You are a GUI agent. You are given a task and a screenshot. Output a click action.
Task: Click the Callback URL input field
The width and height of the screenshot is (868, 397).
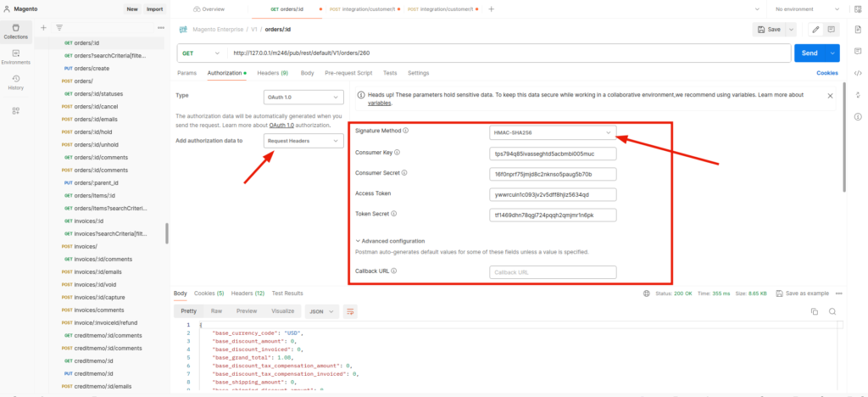click(x=553, y=272)
